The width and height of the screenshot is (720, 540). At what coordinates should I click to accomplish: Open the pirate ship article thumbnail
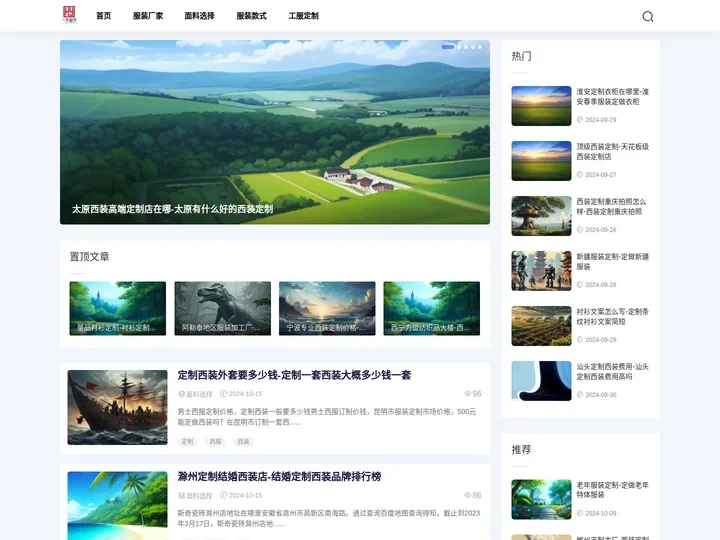point(118,407)
